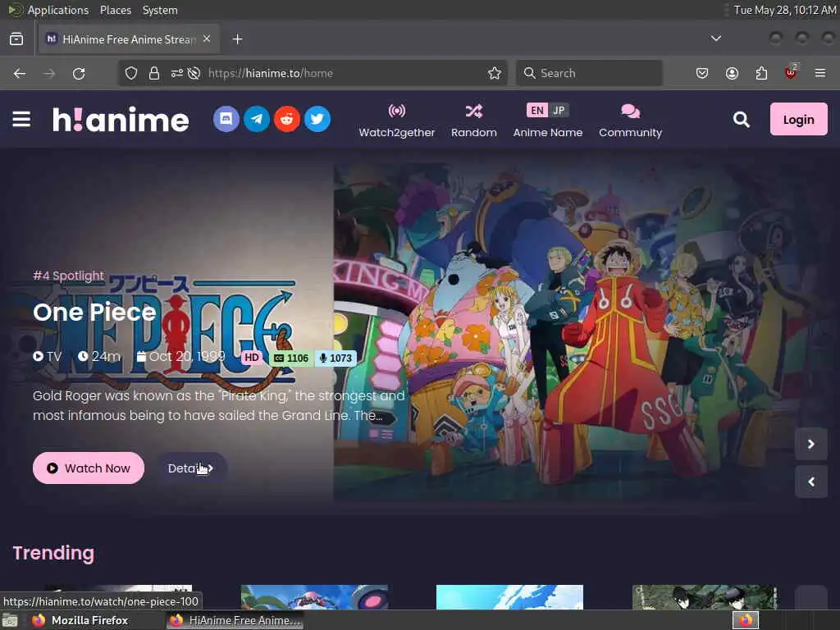Click the Watch Now button for One Piece

89,468
